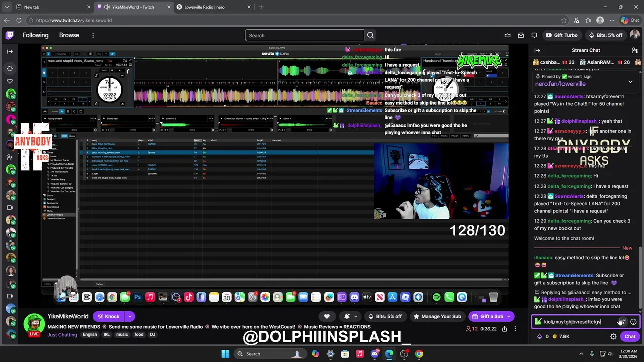Screen dimensions: 644x362
Task: Open the Twitch Prime loot crown icon
Action: click(507, 35)
